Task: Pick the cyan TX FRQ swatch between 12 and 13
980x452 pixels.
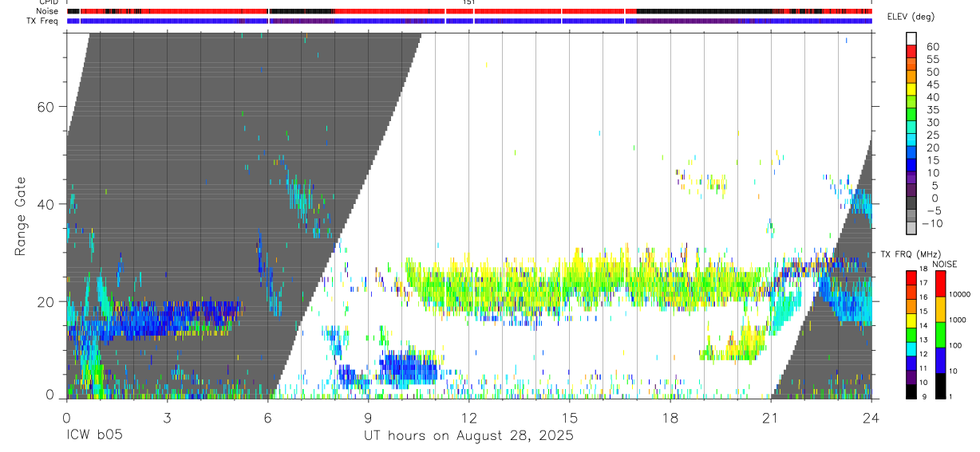Action: (911, 348)
